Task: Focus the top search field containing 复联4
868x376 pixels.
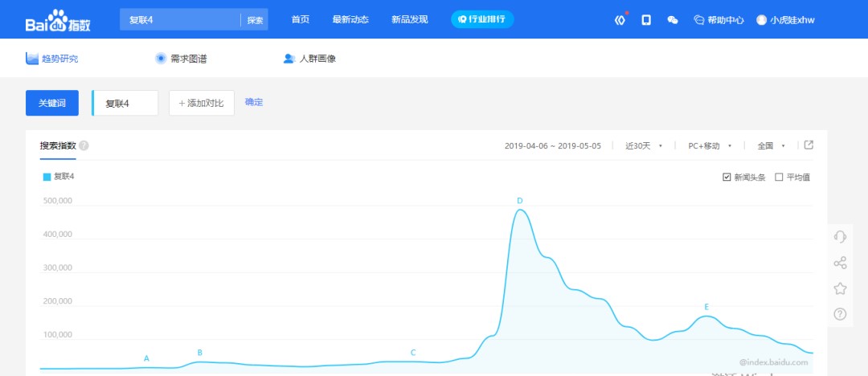Action: tap(181, 20)
